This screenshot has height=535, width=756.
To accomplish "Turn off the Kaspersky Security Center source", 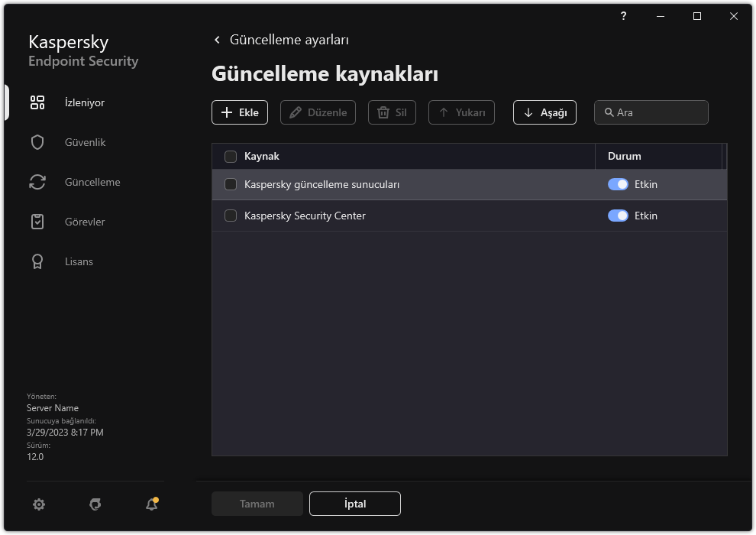I will point(618,216).
